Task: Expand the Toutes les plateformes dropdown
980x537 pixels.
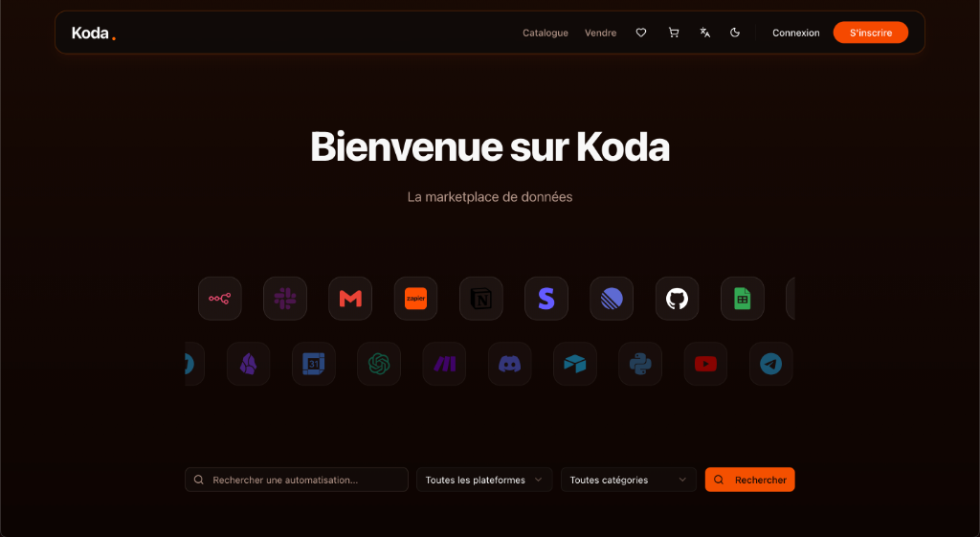Action: [483, 480]
